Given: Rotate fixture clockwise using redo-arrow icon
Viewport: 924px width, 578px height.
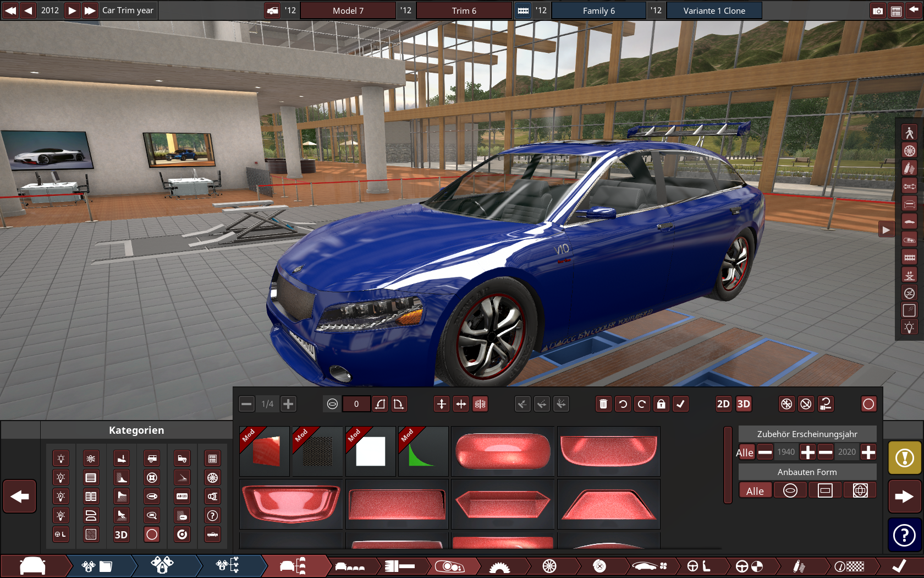Looking at the screenshot, I should coord(642,404).
